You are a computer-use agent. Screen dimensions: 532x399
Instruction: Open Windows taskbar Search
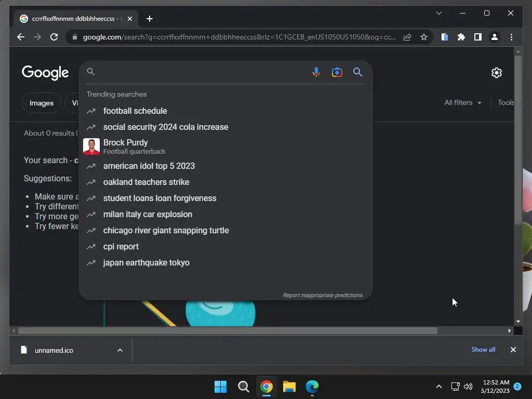click(243, 387)
